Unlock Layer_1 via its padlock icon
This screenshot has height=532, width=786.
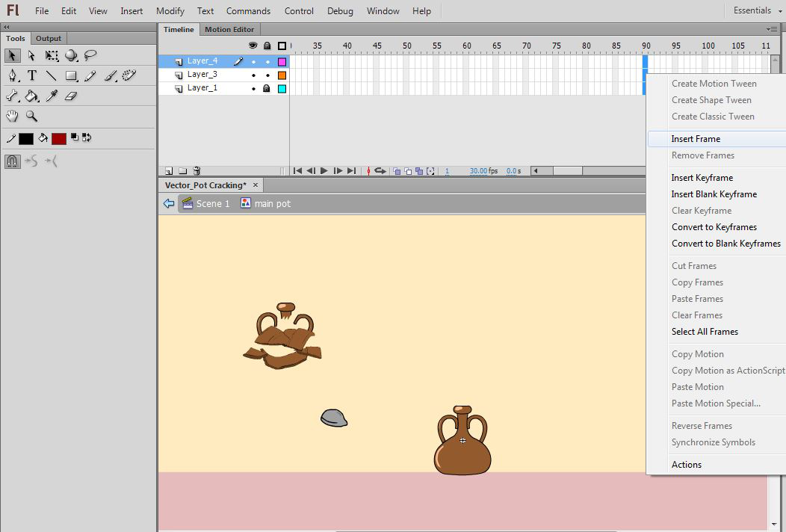(x=267, y=88)
